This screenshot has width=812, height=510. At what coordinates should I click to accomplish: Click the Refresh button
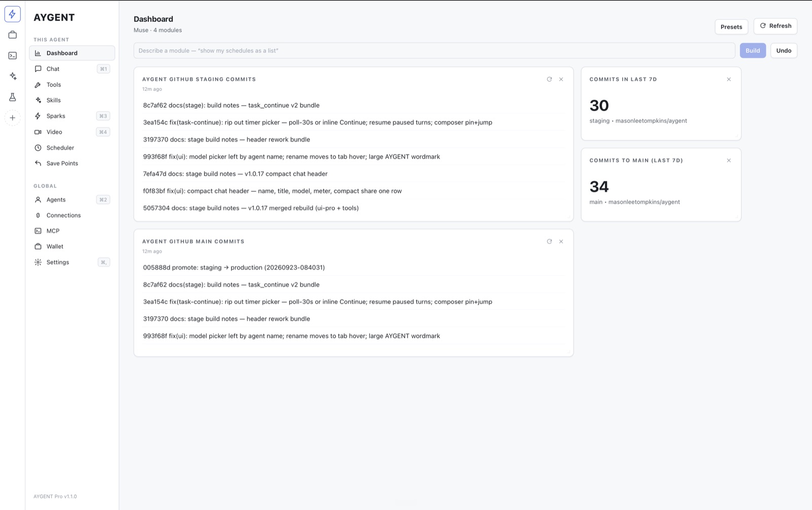coord(775,26)
